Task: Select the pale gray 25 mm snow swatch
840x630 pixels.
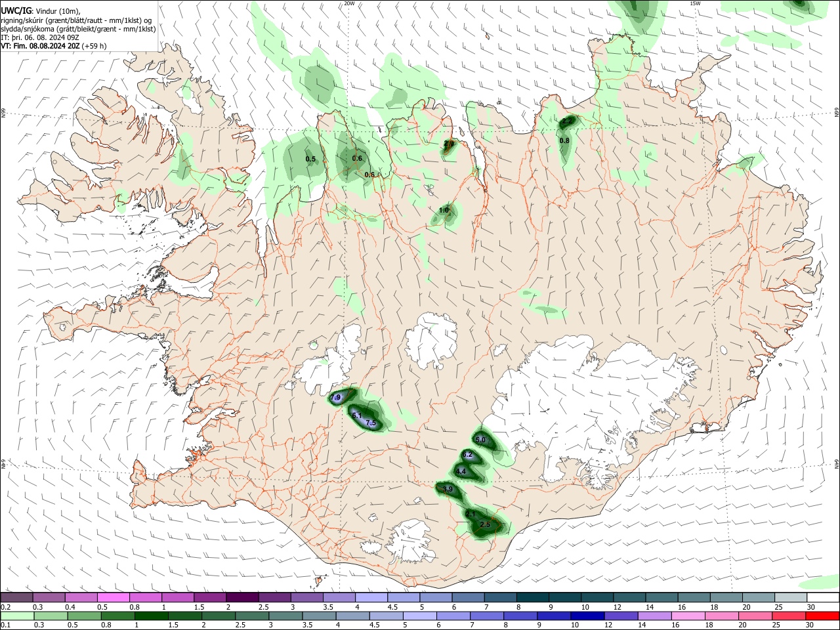Action: (791, 597)
